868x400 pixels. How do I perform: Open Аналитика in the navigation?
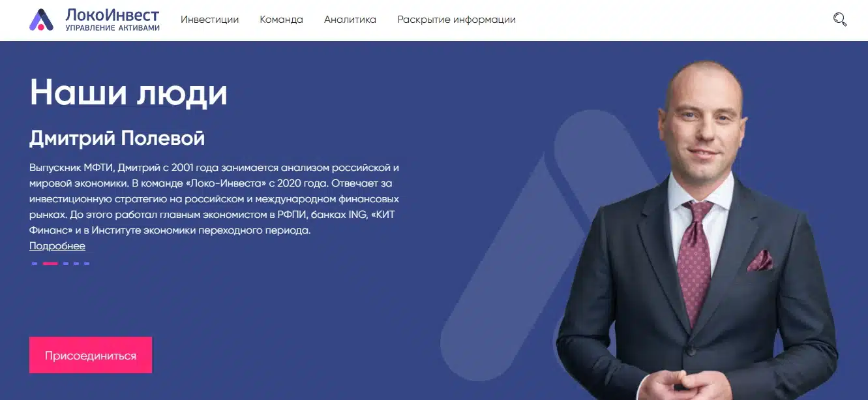(350, 20)
